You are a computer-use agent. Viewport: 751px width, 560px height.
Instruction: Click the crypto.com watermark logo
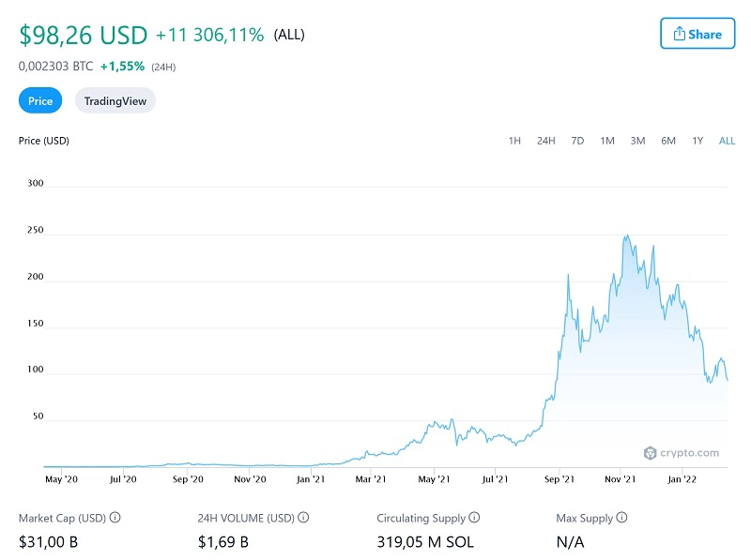pos(682,453)
